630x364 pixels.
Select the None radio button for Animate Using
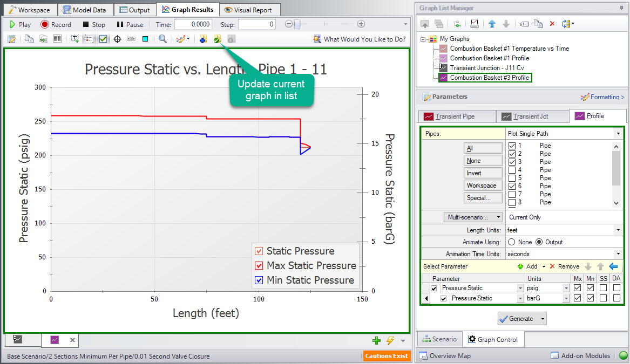pyautogui.click(x=512, y=242)
